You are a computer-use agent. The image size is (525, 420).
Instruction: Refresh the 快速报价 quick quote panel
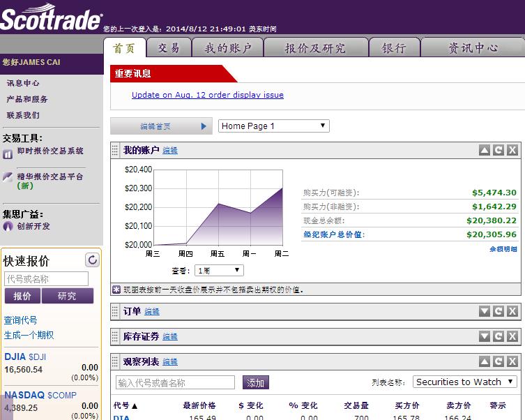(92, 260)
